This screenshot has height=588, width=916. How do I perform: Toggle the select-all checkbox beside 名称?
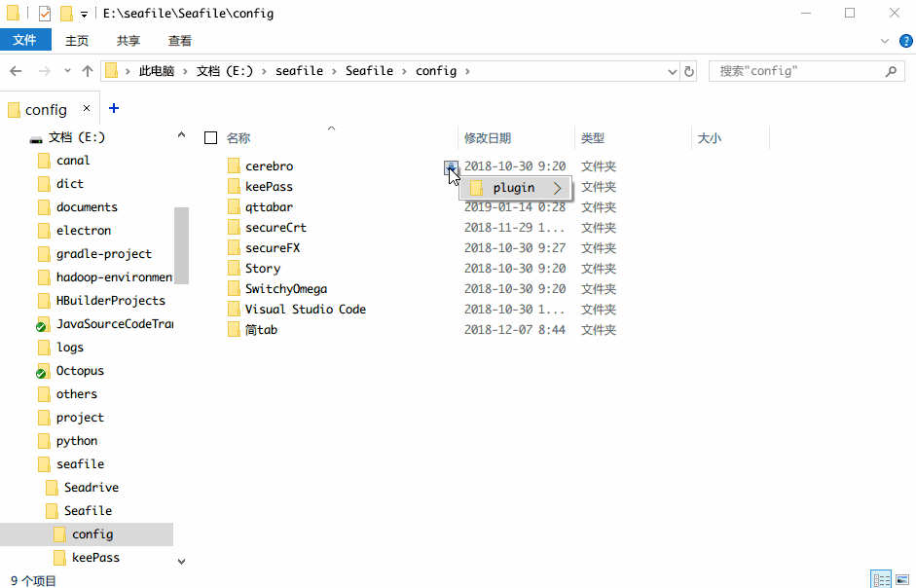pos(211,138)
